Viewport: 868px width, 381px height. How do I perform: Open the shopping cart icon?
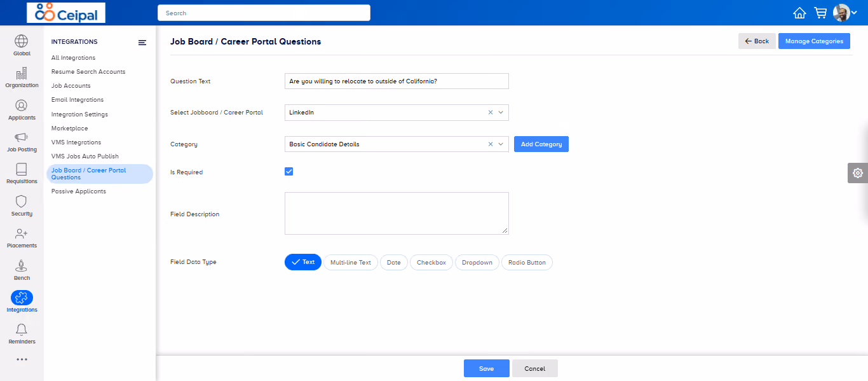tap(820, 13)
